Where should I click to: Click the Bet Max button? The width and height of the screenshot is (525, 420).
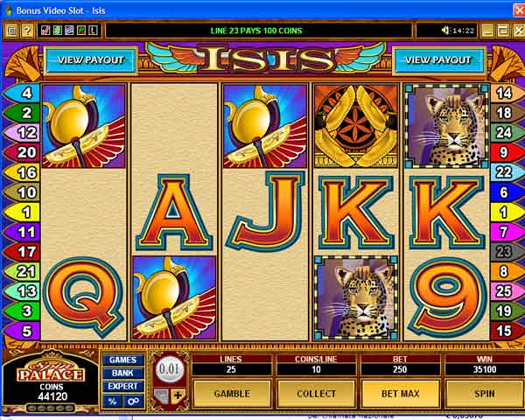[x=400, y=394]
